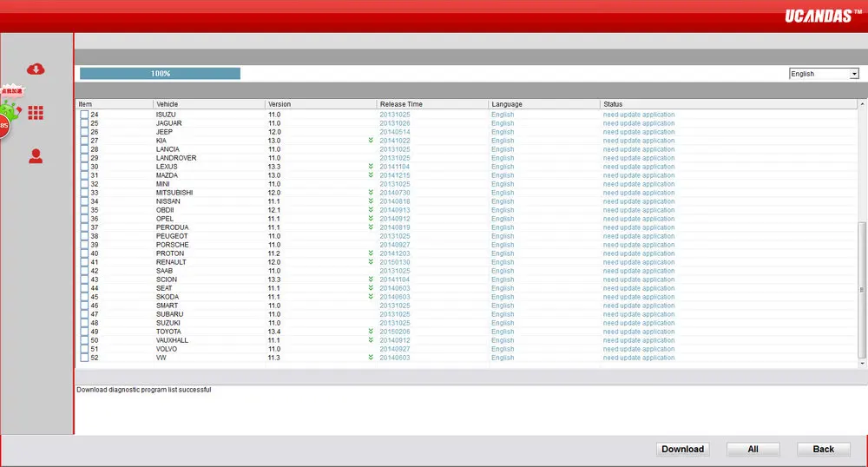
Task: Enable the LANDROVER row checkbox
Action: (x=84, y=158)
